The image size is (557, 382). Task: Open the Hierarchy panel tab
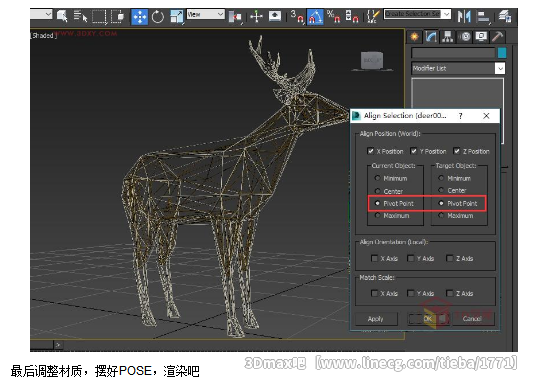(447, 37)
